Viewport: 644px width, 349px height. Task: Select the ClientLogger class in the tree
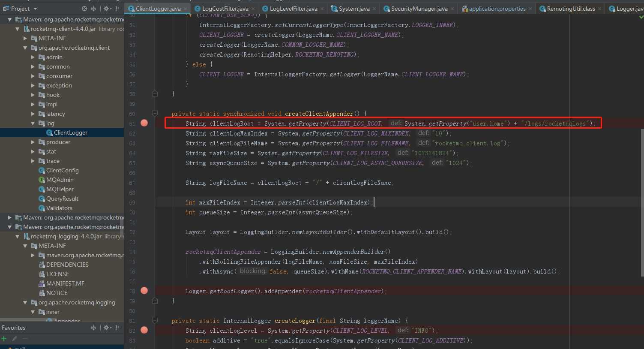tap(62, 132)
